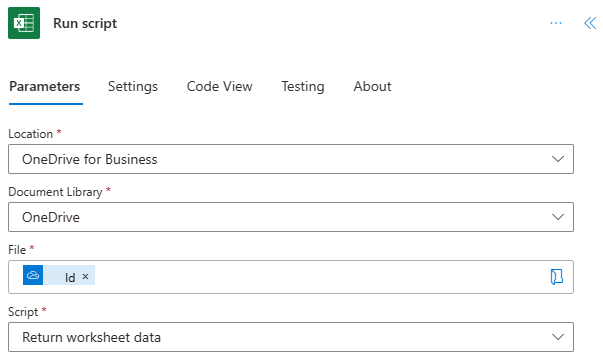
Task: Open the Testing tab
Action: point(303,87)
